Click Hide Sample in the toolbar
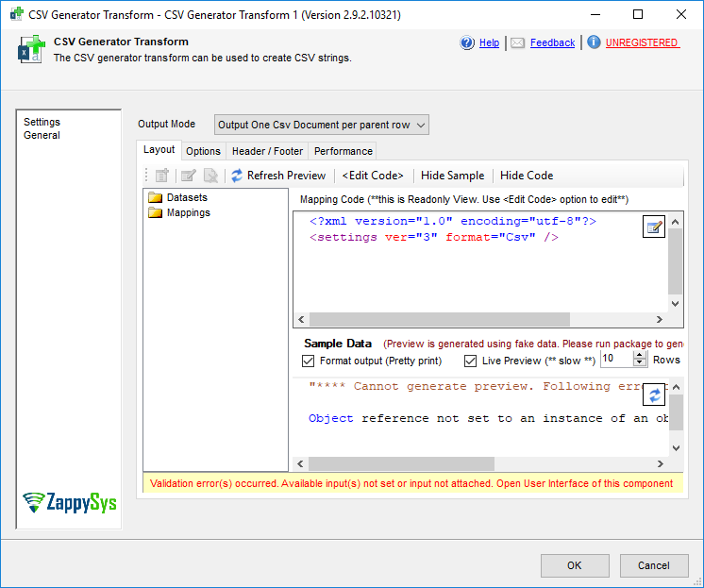 [x=452, y=176]
